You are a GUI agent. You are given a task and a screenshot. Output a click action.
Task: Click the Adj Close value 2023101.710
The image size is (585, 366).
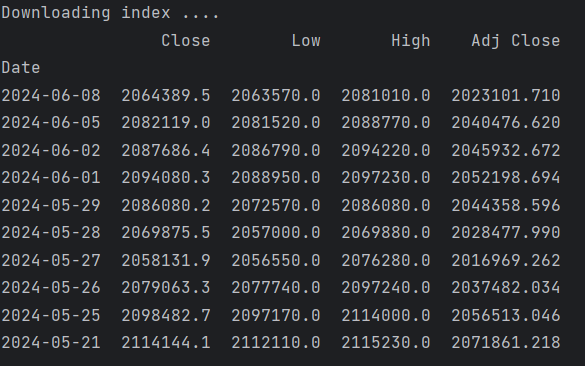tap(506, 96)
